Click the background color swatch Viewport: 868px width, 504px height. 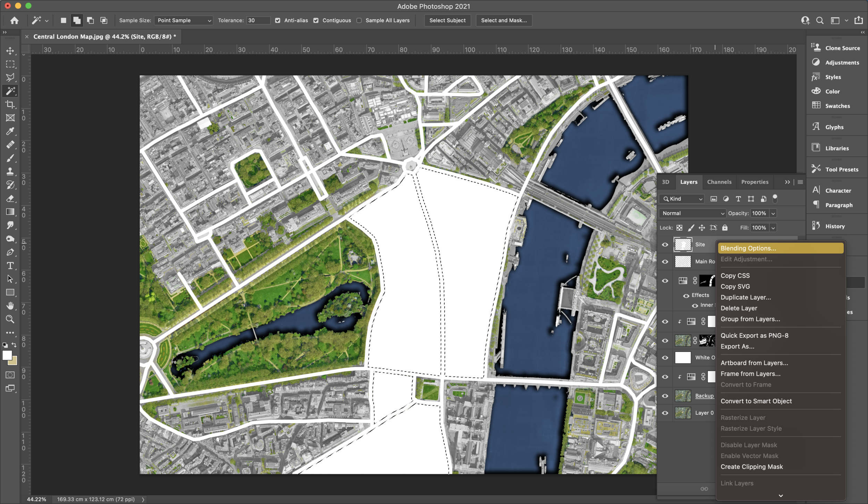point(14,362)
